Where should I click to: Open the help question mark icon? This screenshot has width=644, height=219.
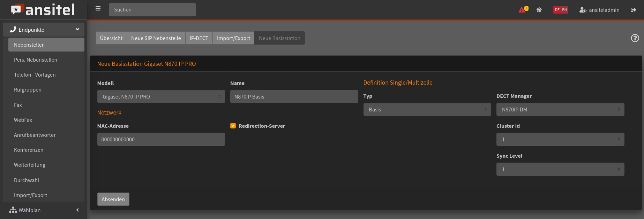coord(635,38)
